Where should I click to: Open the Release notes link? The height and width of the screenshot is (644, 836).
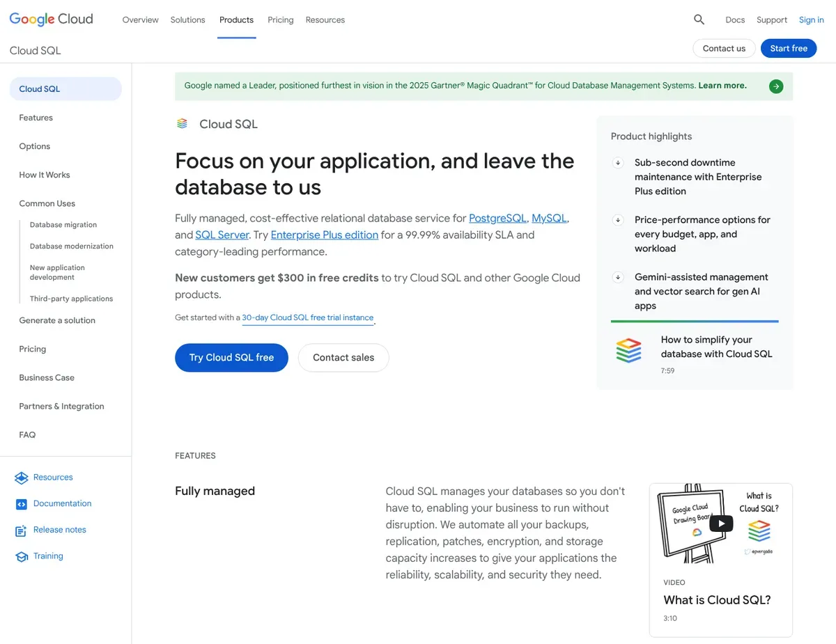coord(60,530)
